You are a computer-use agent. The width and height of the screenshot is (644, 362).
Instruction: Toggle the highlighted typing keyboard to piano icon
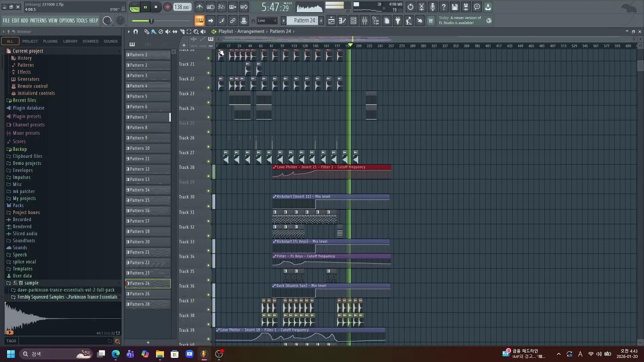point(200,21)
